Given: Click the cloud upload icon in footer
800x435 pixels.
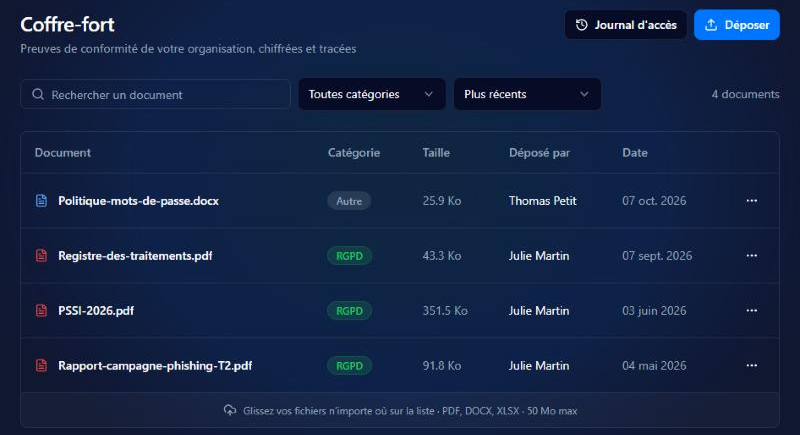Looking at the screenshot, I should pos(230,411).
